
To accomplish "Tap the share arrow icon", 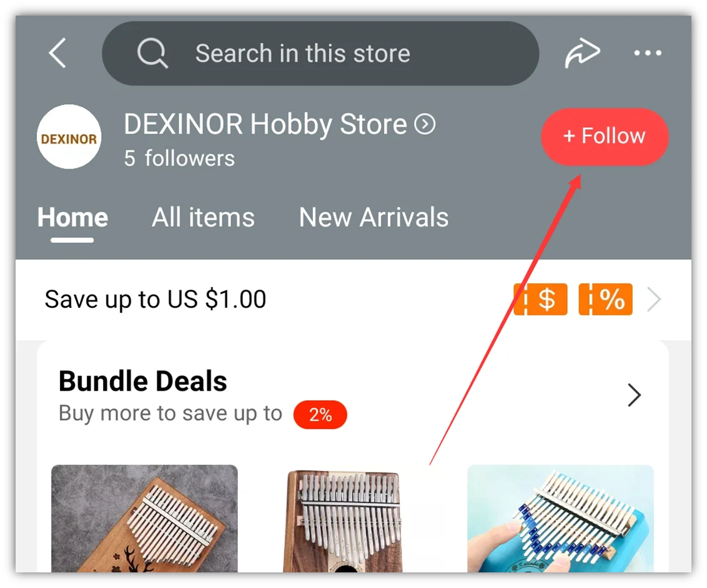I will (x=582, y=52).
